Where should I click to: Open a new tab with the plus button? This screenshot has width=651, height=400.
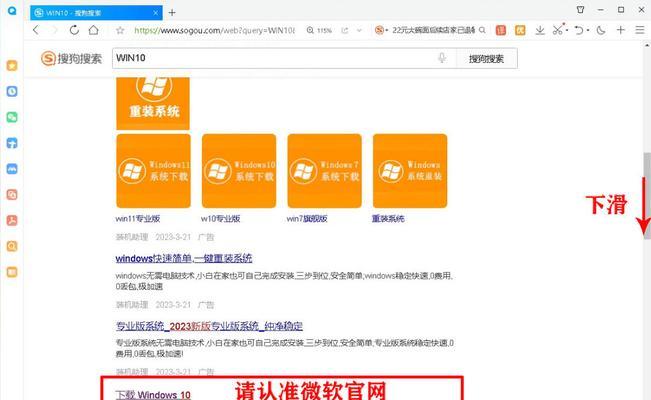172,13
